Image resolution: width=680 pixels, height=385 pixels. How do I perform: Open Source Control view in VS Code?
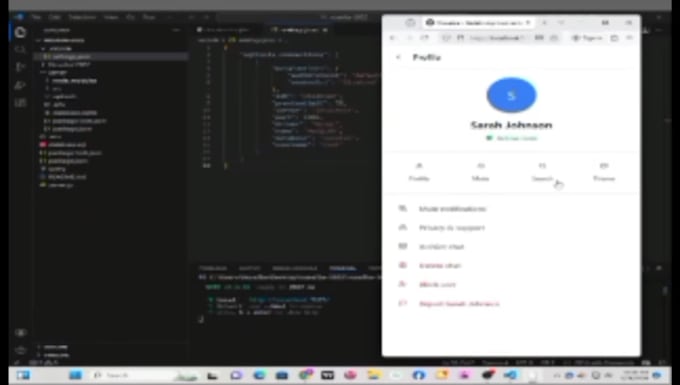tap(20, 67)
